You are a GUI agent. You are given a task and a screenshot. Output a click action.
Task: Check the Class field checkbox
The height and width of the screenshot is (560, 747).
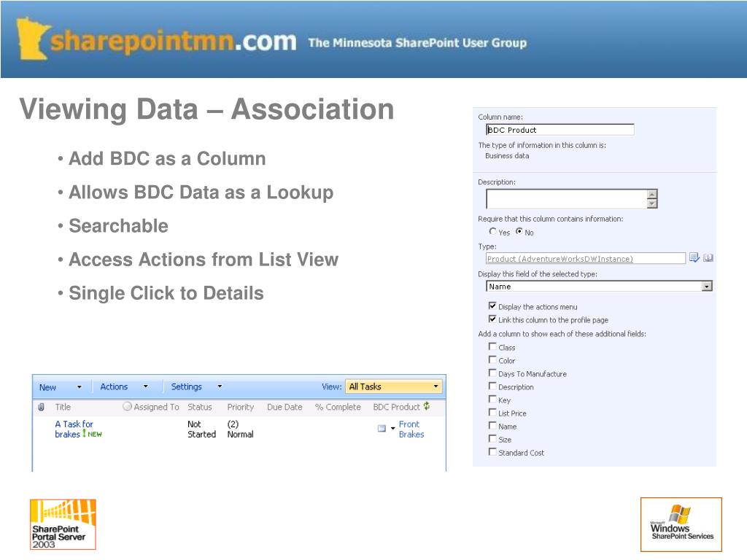point(492,346)
